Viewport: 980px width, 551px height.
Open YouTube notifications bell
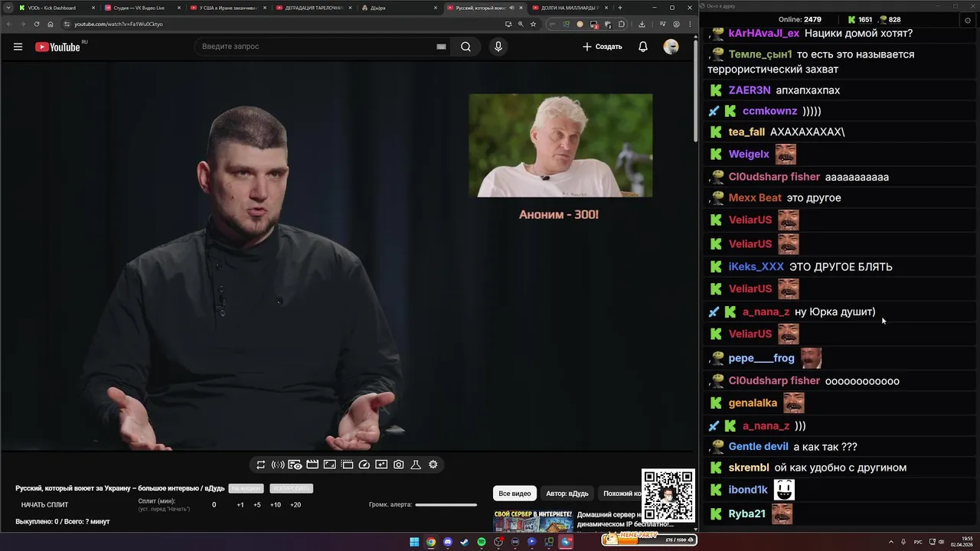point(643,47)
